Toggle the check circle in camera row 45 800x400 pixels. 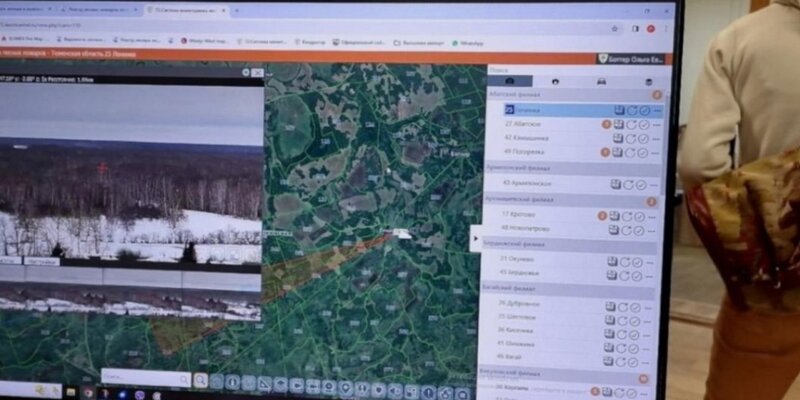pos(637,276)
